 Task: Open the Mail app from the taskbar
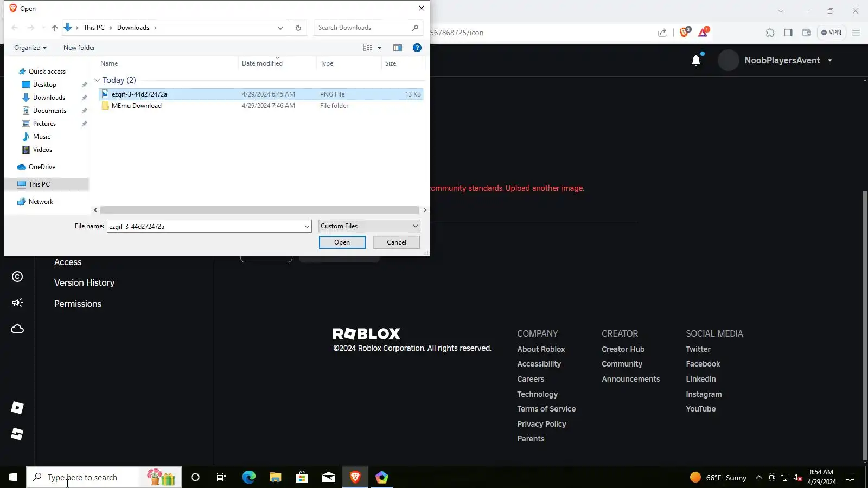tap(329, 477)
